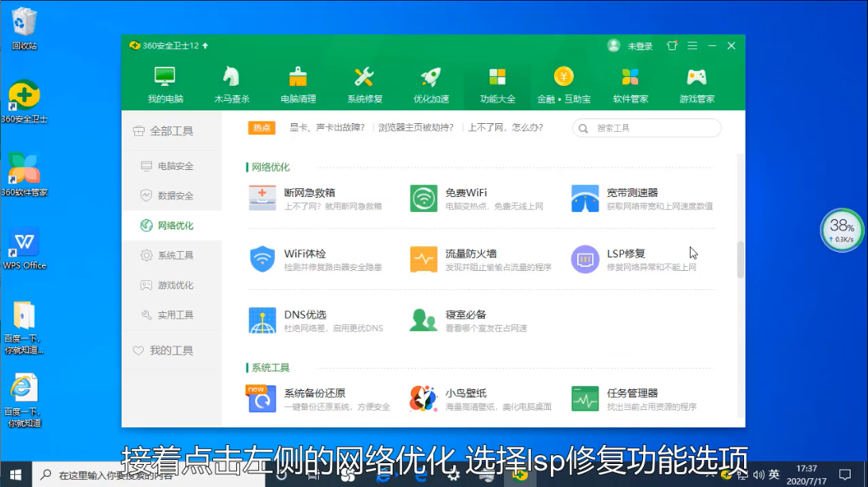The height and width of the screenshot is (487, 868).
Task: Open the main menu hamburger in title bar
Action: [692, 46]
